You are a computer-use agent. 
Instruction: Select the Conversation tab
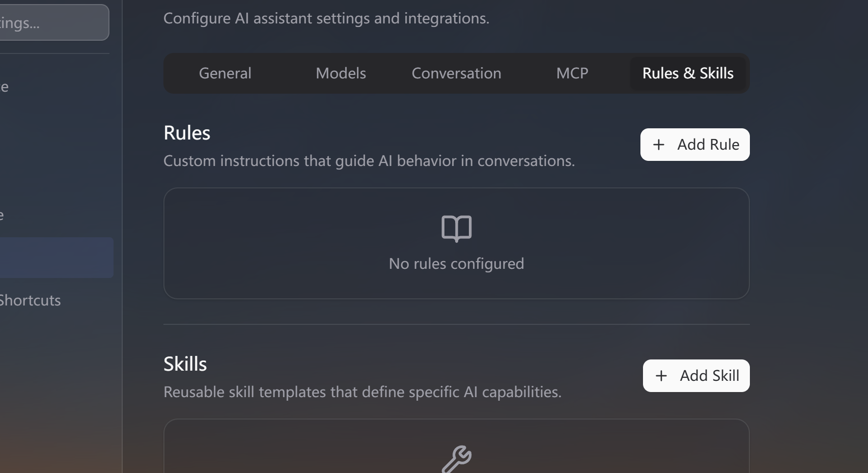click(456, 73)
